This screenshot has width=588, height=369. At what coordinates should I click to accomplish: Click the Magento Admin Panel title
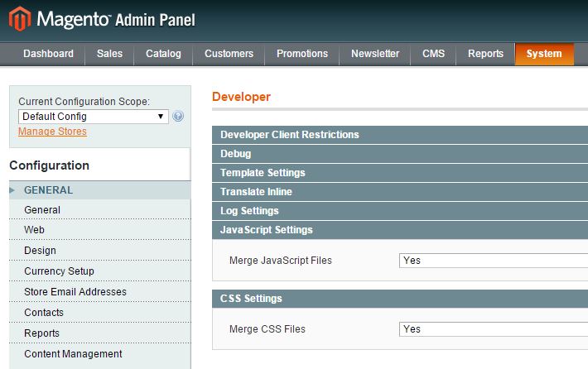(x=116, y=20)
